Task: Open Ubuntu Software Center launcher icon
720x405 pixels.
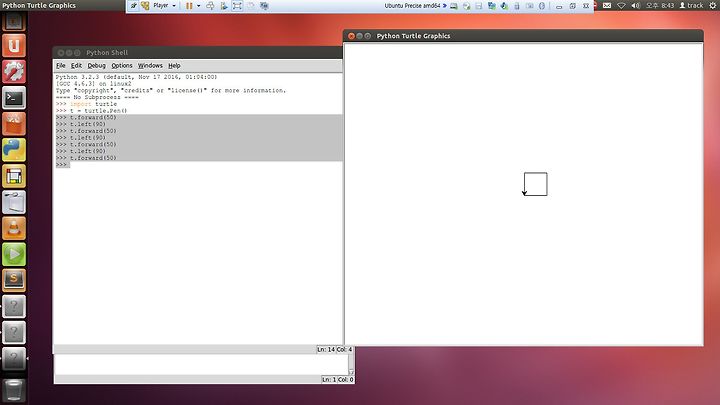Action: (14, 124)
